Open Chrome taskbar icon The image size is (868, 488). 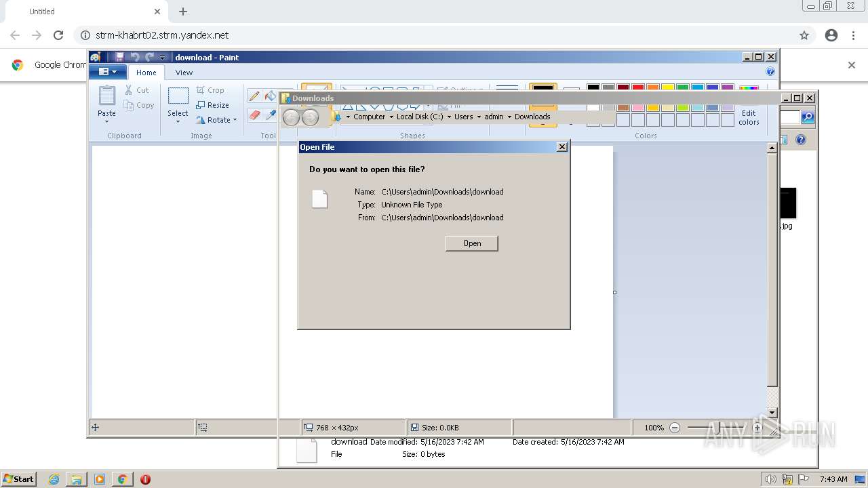122,479
